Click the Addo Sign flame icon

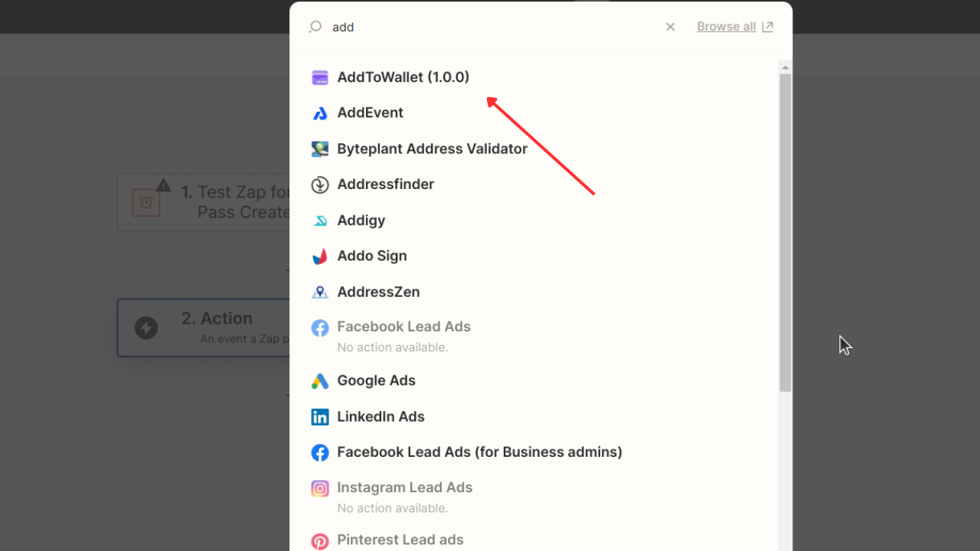tap(320, 256)
